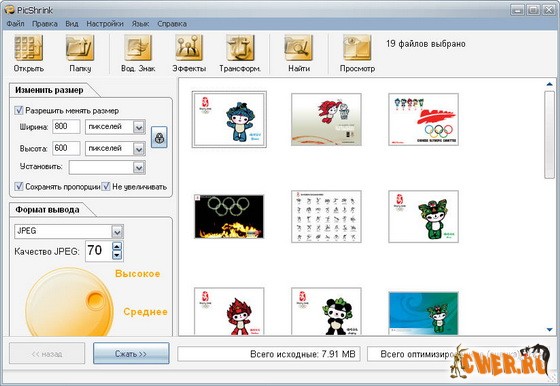Click the << назад button
The height and width of the screenshot is (386, 560).
pos(47,354)
